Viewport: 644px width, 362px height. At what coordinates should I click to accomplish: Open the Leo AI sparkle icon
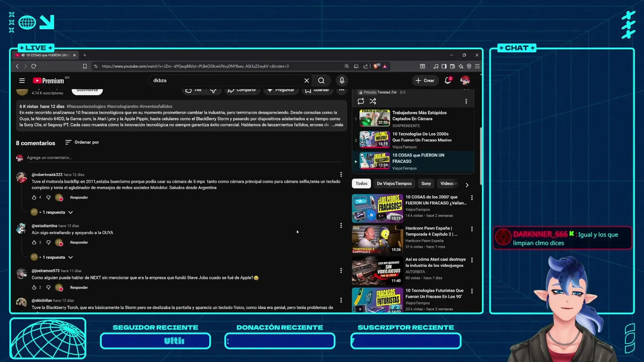click(x=460, y=66)
